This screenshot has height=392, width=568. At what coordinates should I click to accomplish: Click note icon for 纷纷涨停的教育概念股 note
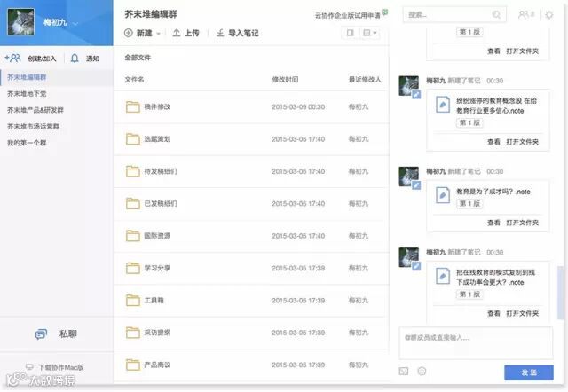[x=443, y=105]
